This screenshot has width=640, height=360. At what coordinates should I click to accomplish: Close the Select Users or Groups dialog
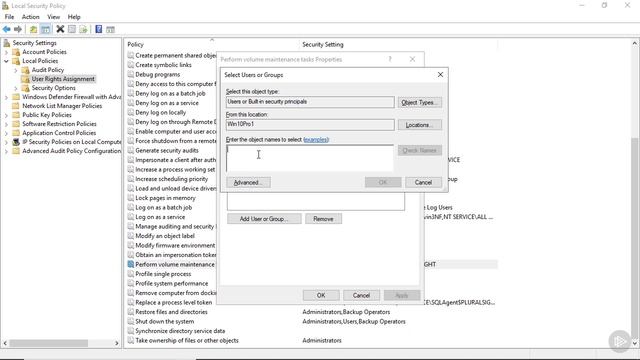440,75
